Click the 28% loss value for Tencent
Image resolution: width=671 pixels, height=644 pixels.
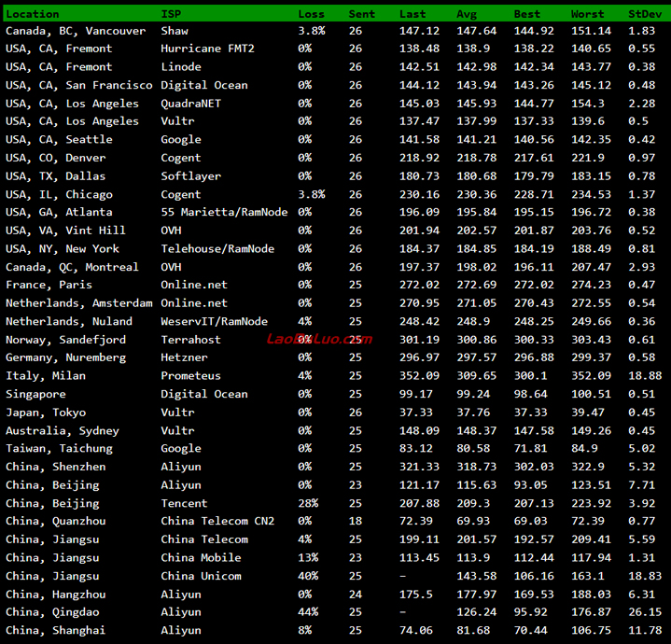(308, 503)
